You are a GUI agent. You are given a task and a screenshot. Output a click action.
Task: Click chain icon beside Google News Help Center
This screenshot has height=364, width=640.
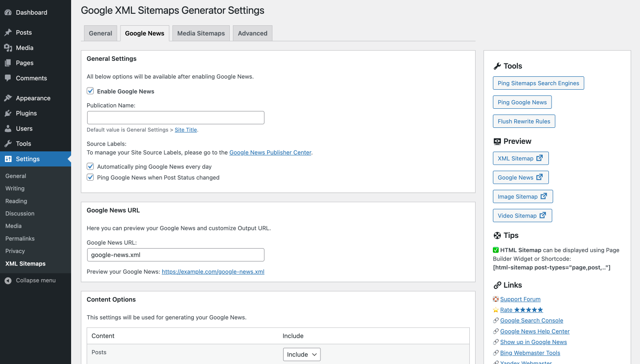496,331
